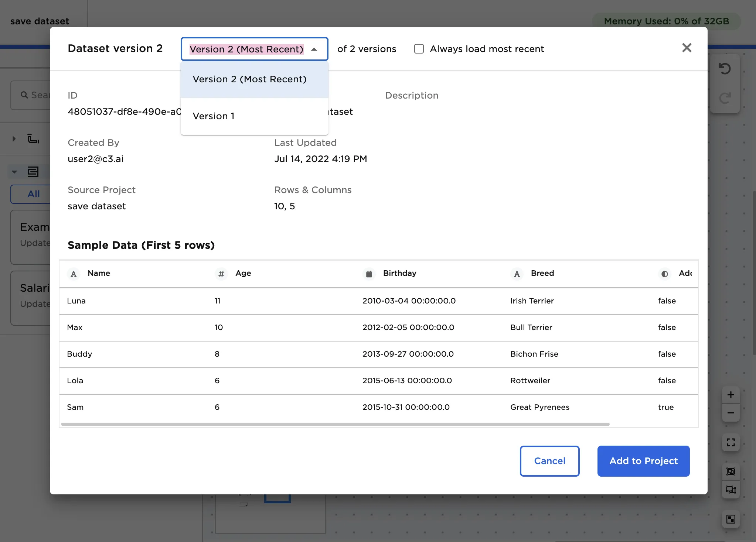Click the fit-to-screen fullscreen icon
The width and height of the screenshot is (756, 542).
[731, 442]
